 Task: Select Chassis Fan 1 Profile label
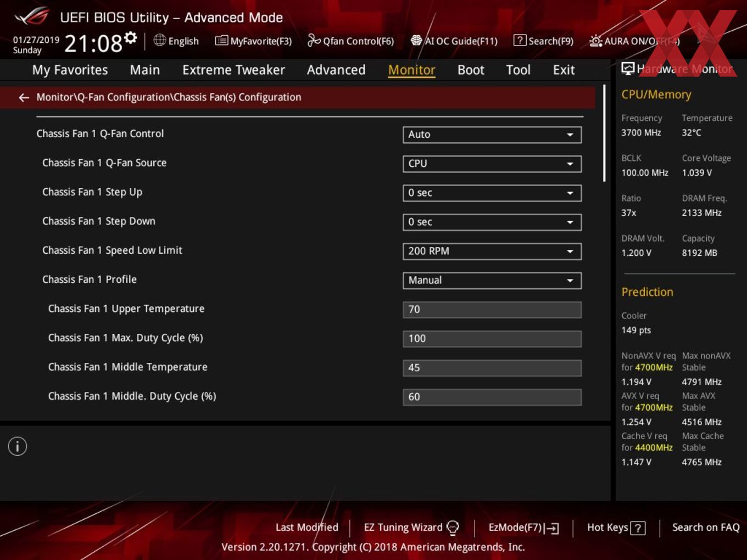[x=90, y=279]
